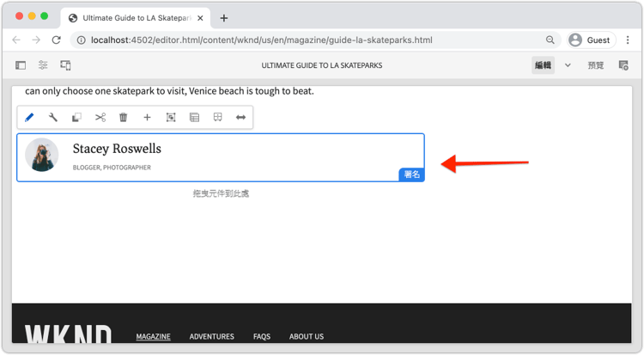The width and height of the screenshot is (644, 355).
Task: Click the Parent selection icon
Action: pyautogui.click(x=194, y=118)
